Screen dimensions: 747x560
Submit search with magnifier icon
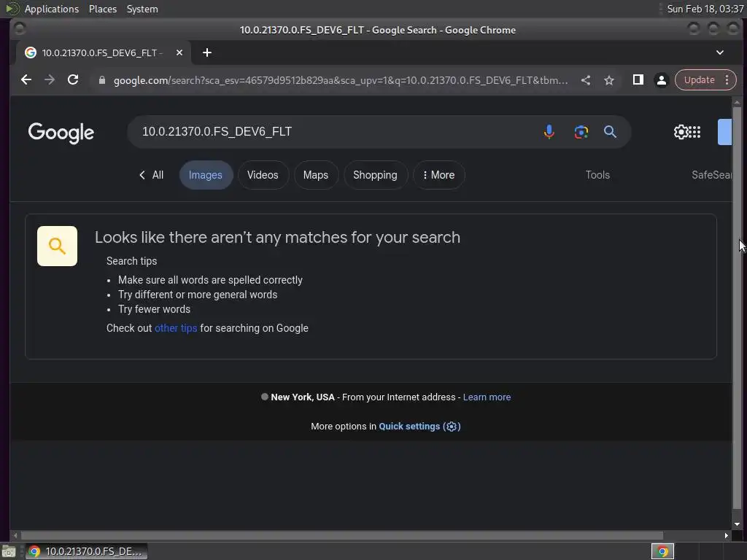pyautogui.click(x=610, y=132)
